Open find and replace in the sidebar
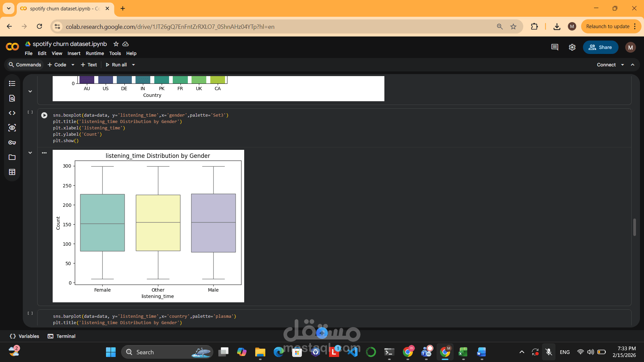The image size is (644, 362). point(12,98)
